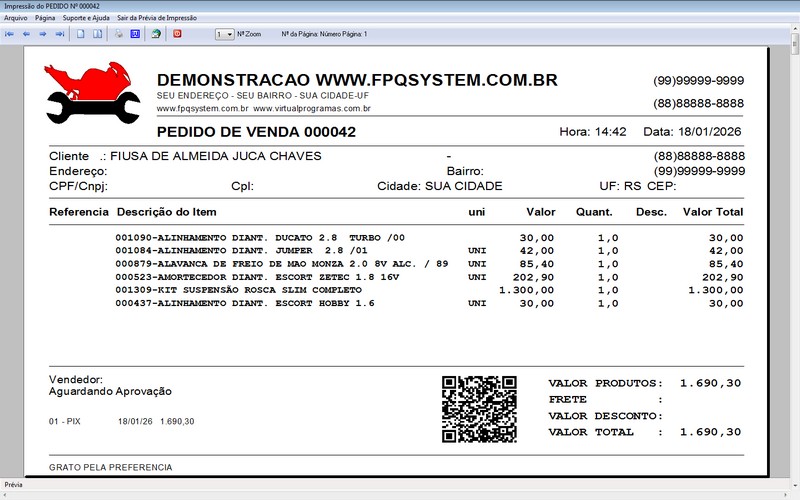Click the Valor Total column header
Viewport: 800px width, 500px height.
click(713, 212)
